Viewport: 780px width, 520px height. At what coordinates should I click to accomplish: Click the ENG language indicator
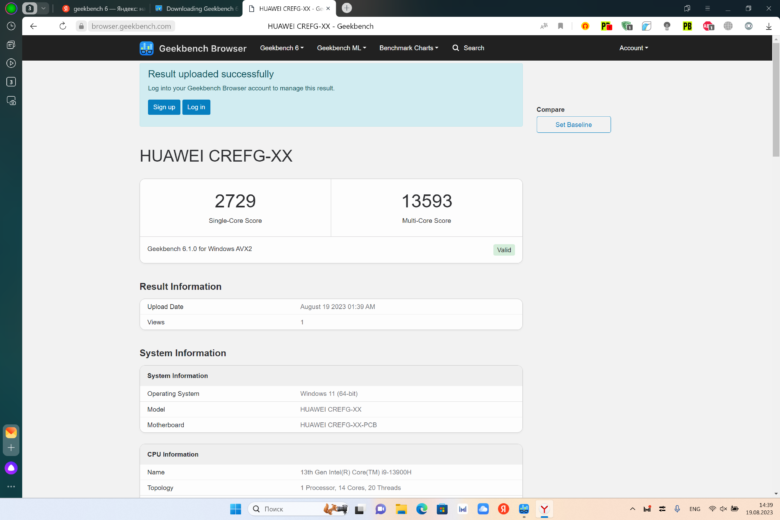pyautogui.click(x=694, y=509)
